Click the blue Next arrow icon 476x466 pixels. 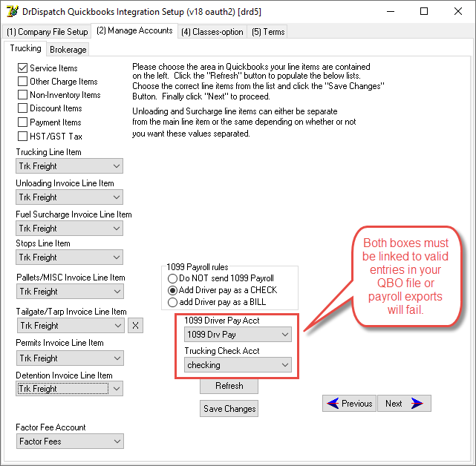point(417,403)
